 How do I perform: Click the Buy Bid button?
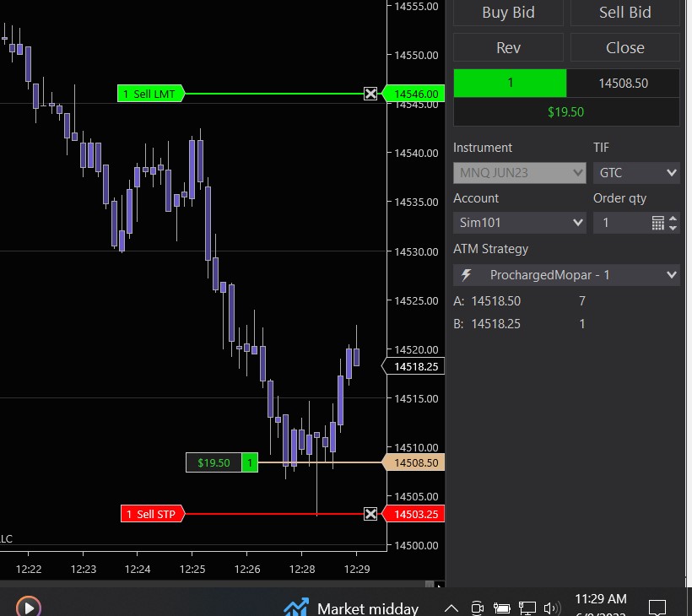(508, 13)
